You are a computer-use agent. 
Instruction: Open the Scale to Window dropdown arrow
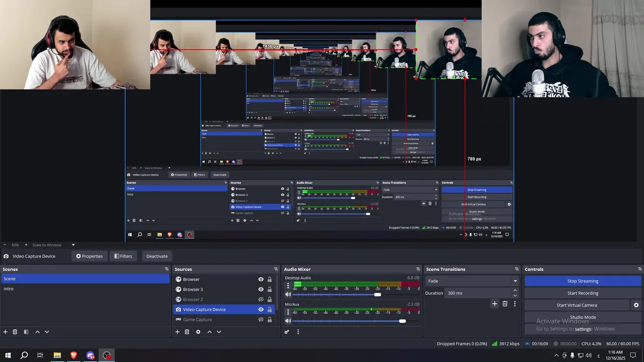(x=73, y=245)
